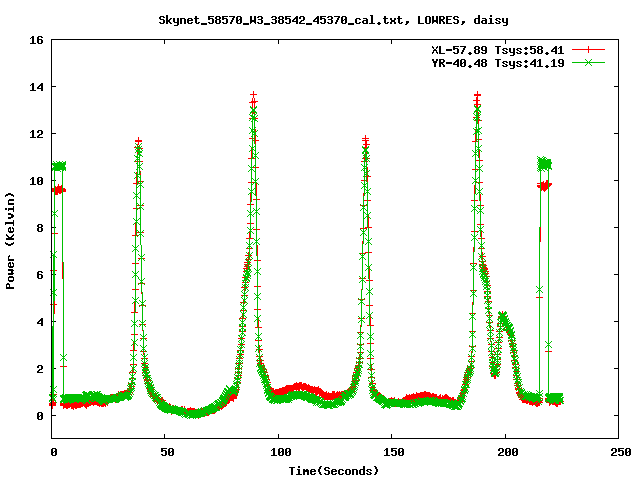Click the green legend line sample
This screenshot has width=640, height=480.
(588, 62)
